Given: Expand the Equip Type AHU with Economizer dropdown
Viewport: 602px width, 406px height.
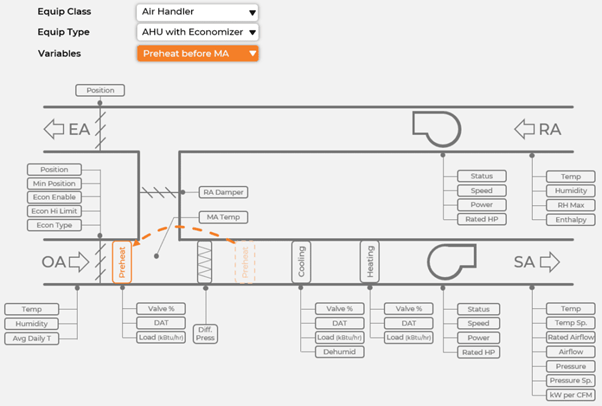Looking at the screenshot, I should [197, 33].
